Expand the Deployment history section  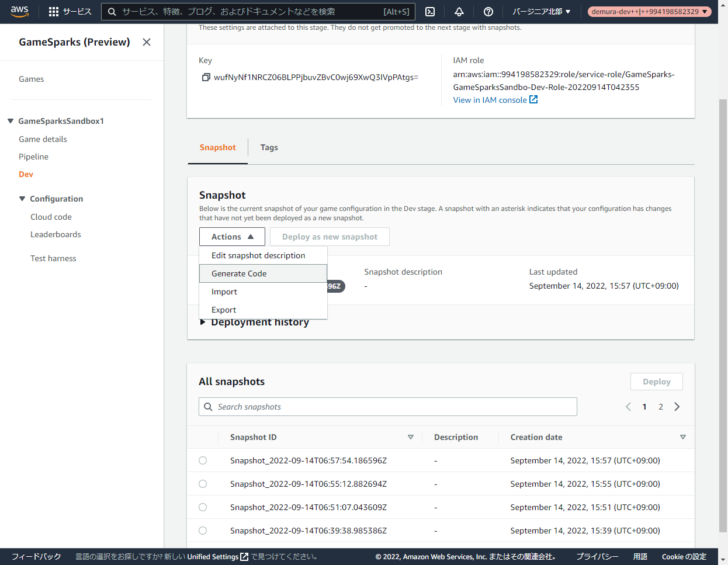(203, 321)
